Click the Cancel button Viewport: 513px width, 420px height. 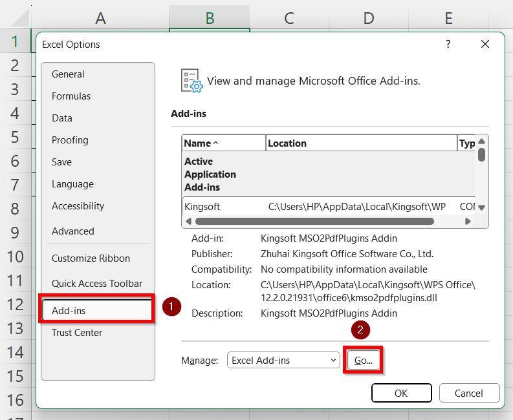469,393
